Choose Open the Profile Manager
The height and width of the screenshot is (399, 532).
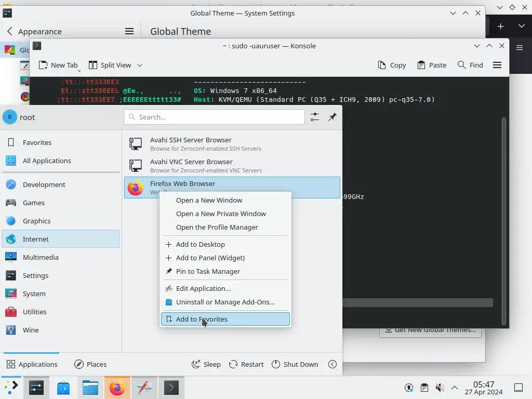225,228
